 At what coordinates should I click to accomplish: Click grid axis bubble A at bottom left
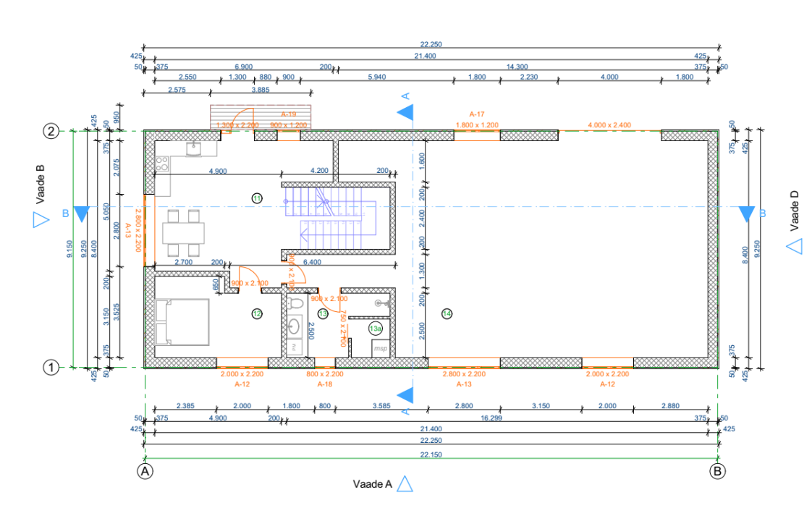pyautogui.click(x=145, y=470)
